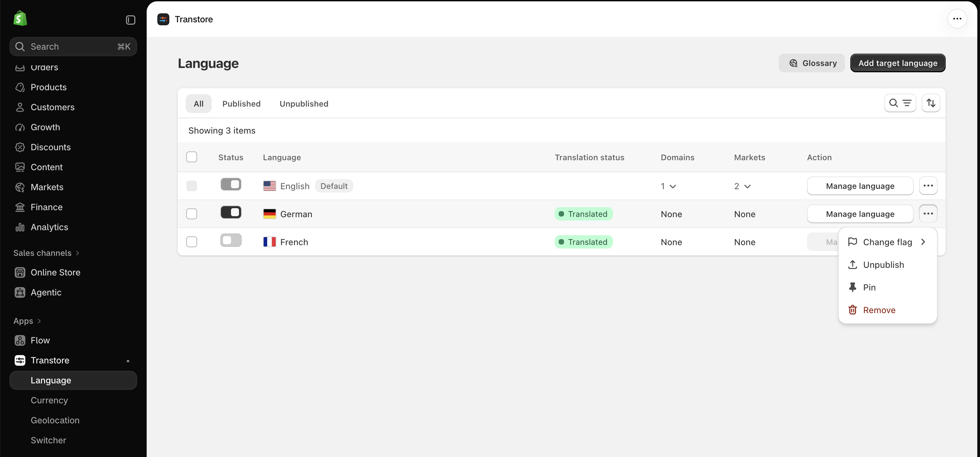Image resolution: width=980 pixels, height=457 pixels.
Task: Select the Published tab
Action: [241, 104]
